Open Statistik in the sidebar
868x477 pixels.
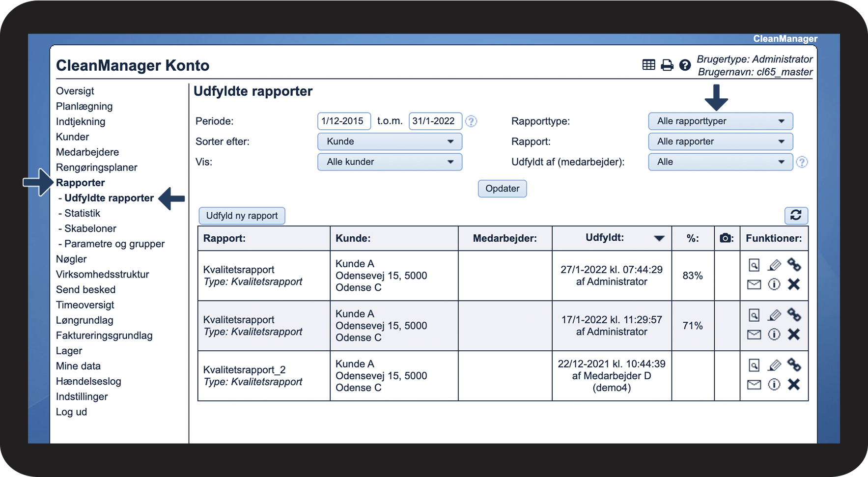coord(82,213)
